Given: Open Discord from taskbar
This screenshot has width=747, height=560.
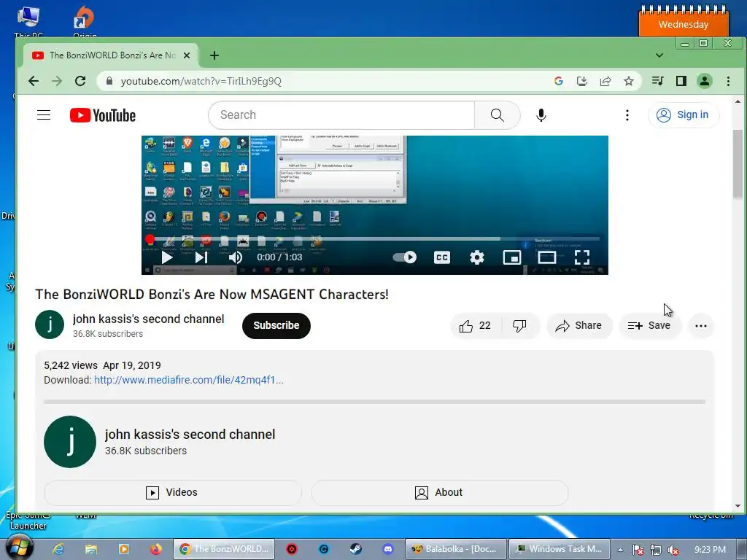Looking at the screenshot, I should (388, 549).
